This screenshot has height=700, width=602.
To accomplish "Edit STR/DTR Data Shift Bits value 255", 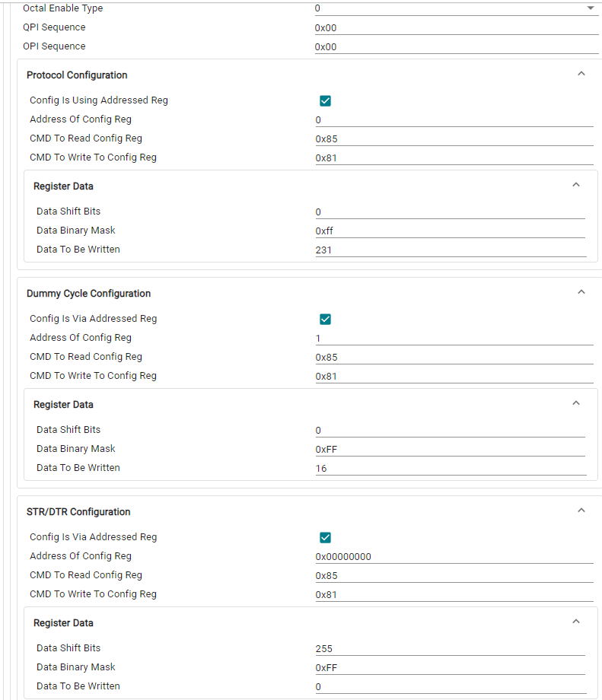I will (x=450, y=649).
